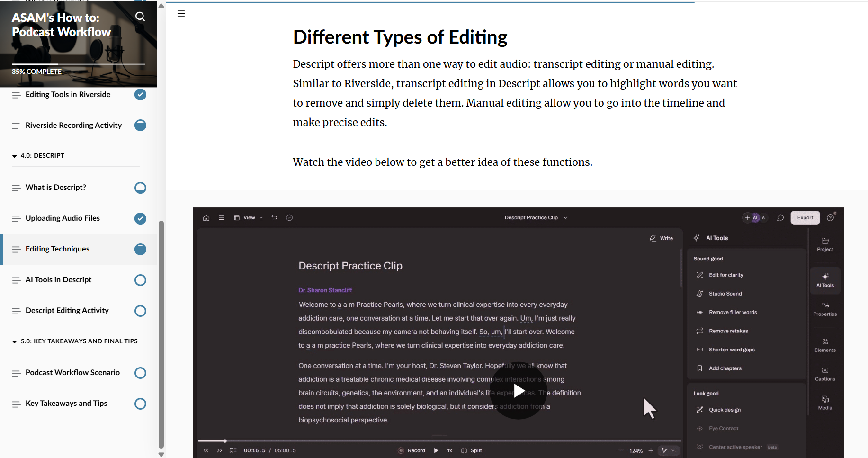Toggle the hamburger sidebar menu icon
Screen dimensions: 868x458
(181, 14)
